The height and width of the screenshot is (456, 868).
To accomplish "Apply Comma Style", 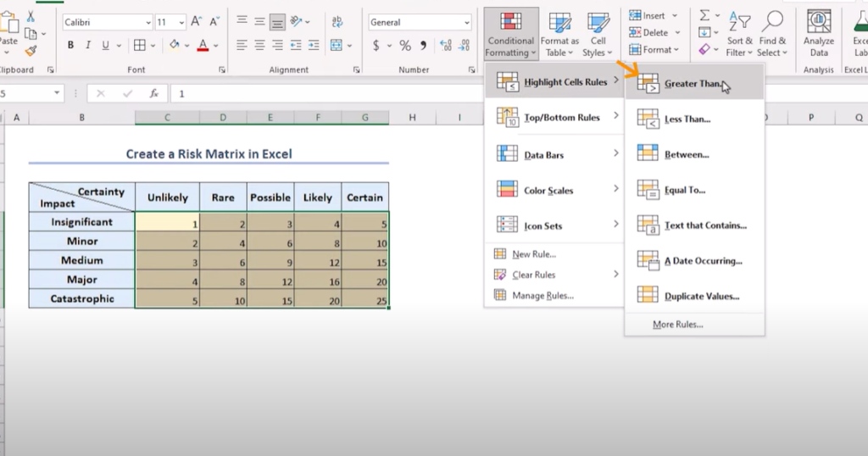I will tap(424, 46).
